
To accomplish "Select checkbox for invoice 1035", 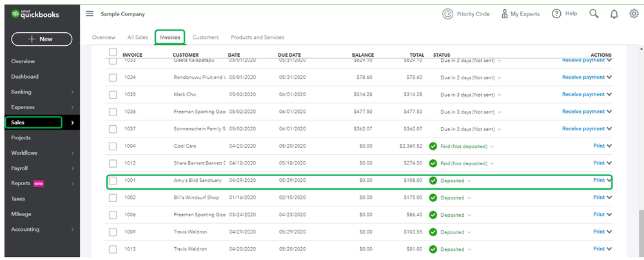I will coord(113,94).
